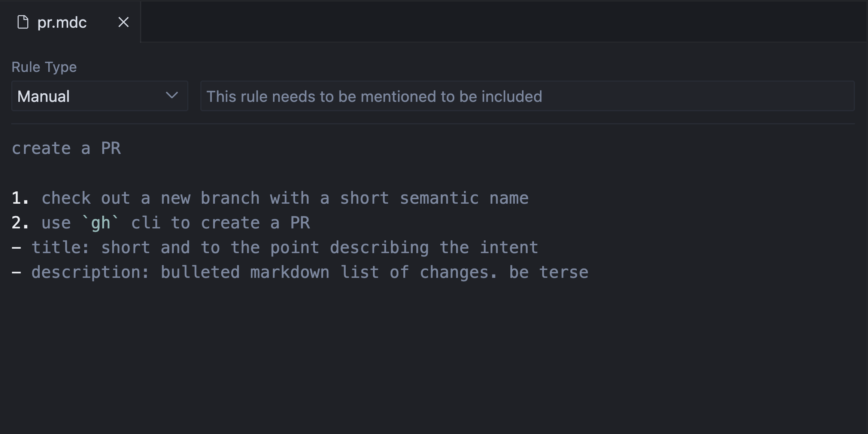Click the "cli to create a PR" text
Viewport: 868px width, 434px height.
coord(221,223)
